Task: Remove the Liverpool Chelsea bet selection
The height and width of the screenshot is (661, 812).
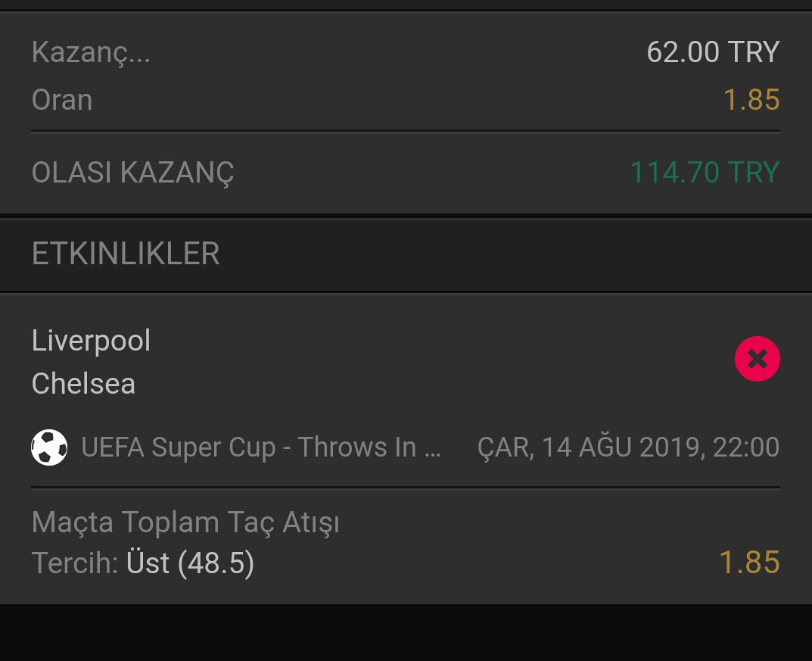Action: pyautogui.click(x=757, y=359)
